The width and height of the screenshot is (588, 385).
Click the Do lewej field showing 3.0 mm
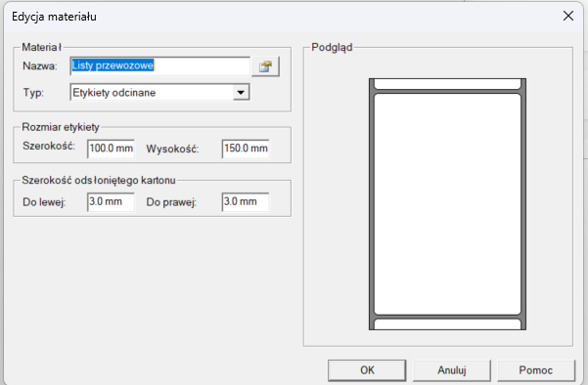(111, 202)
